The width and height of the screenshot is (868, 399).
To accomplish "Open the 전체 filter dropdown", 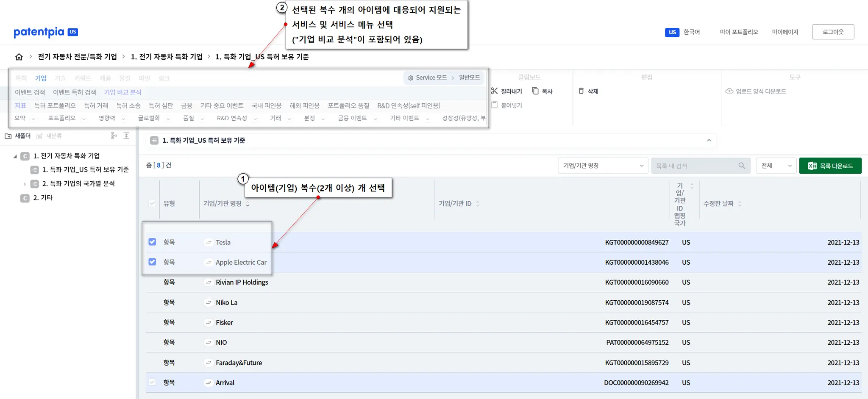I will 776,166.
